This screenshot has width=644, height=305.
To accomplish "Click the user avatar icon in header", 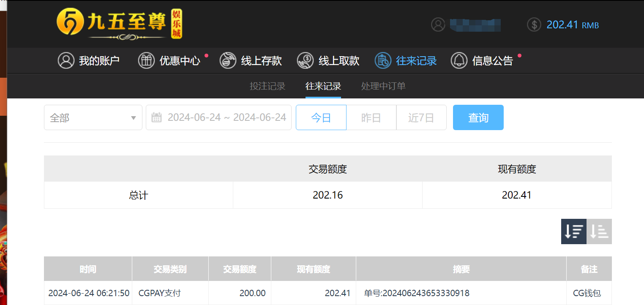I will 438,25.
